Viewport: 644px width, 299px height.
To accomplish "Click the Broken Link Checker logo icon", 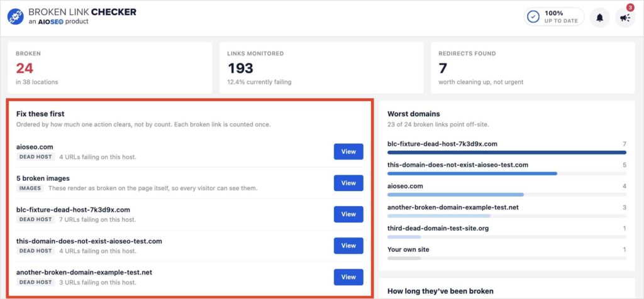I will (x=16, y=16).
